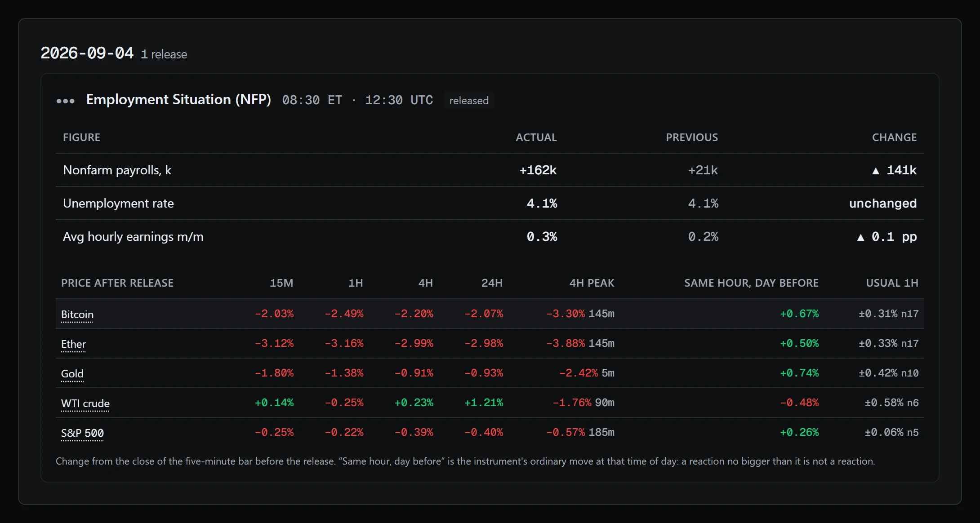
Task: Click the released status badge
Action: (469, 100)
